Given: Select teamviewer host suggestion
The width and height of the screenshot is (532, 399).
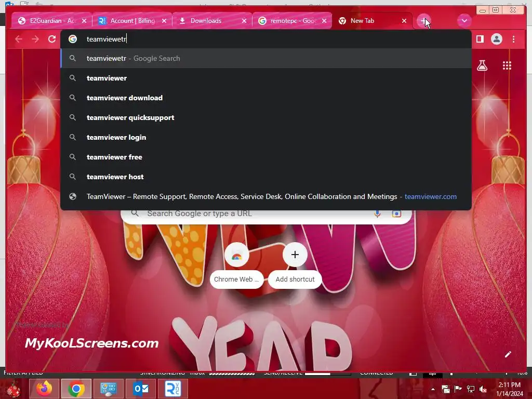Looking at the screenshot, I should click(x=266, y=177).
